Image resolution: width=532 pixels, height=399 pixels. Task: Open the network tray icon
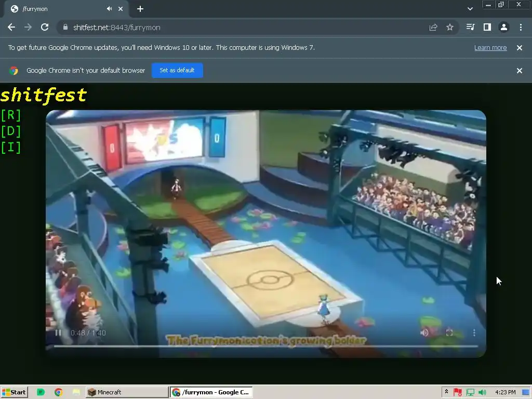click(x=470, y=392)
